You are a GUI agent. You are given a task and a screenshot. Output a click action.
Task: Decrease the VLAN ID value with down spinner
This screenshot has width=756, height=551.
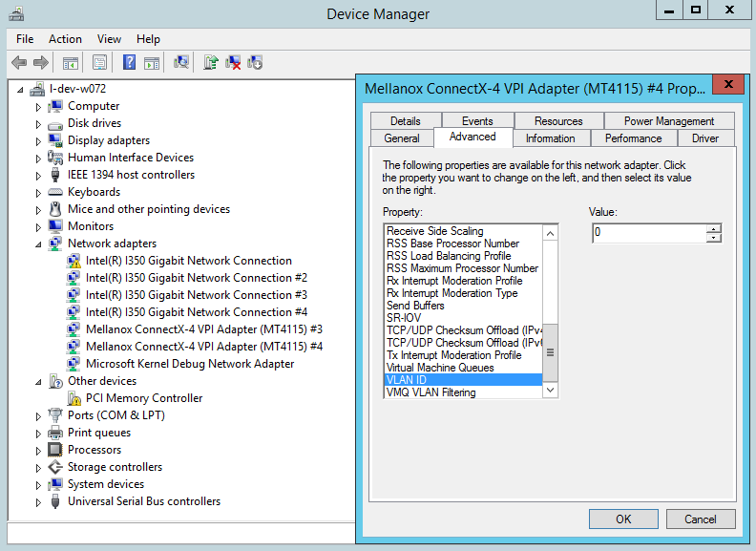pos(714,238)
